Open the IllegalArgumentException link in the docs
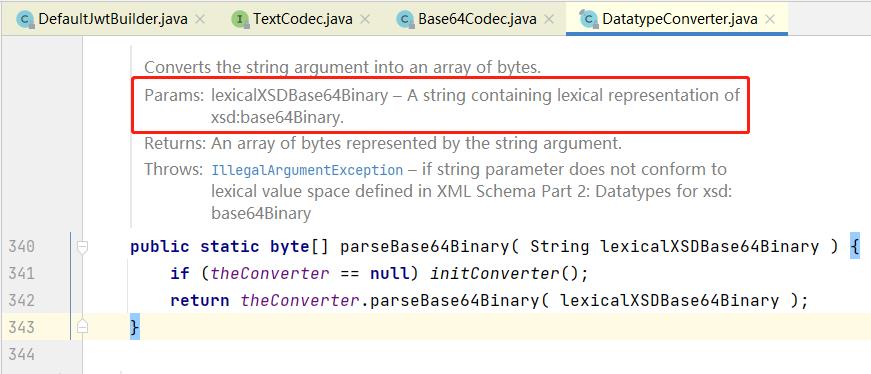This screenshot has height=374, width=871. [x=307, y=170]
